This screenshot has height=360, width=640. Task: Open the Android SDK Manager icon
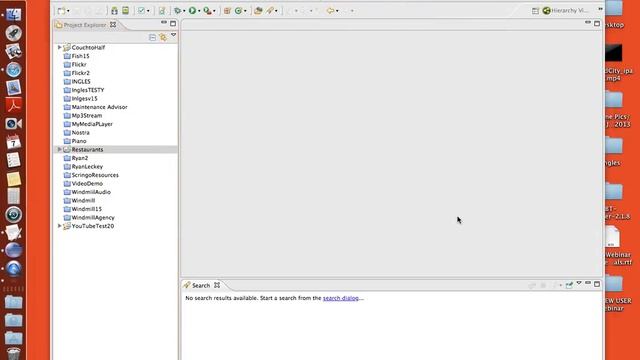[114, 11]
